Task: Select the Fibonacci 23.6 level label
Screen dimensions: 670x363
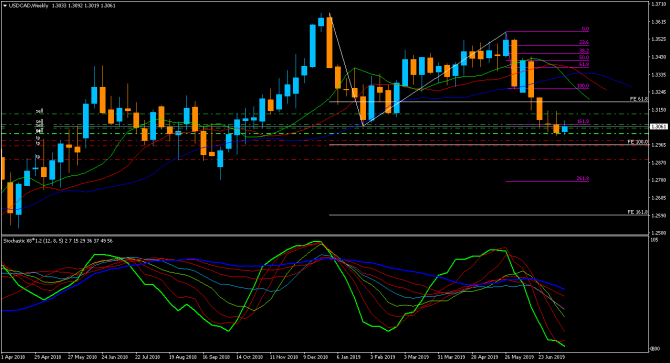Action: tap(584, 42)
